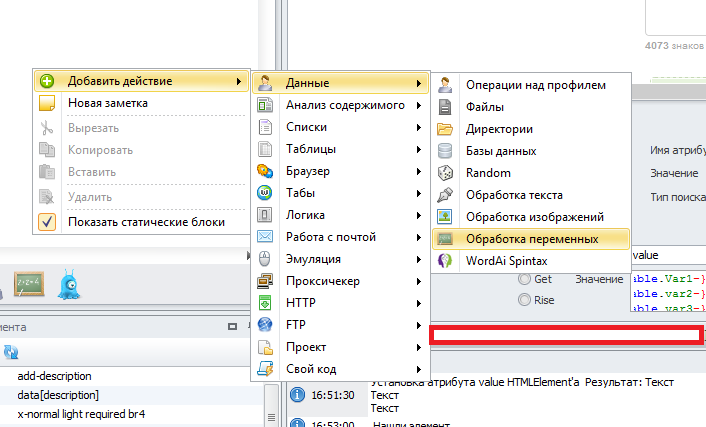
Task: Expand Таблицы submenu arrow
Action: pos(419,150)
